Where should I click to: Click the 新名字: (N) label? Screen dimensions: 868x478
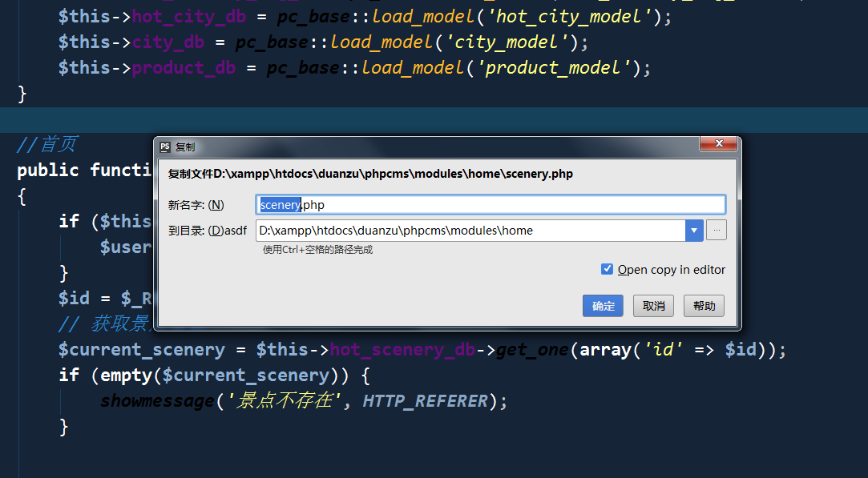(196, 205)
